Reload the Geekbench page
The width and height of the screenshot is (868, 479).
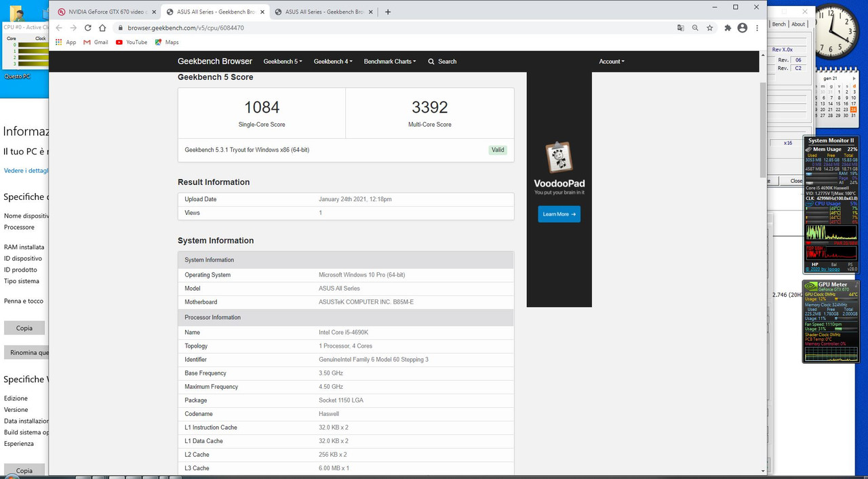pyautogui.click(x=88, y=28)
